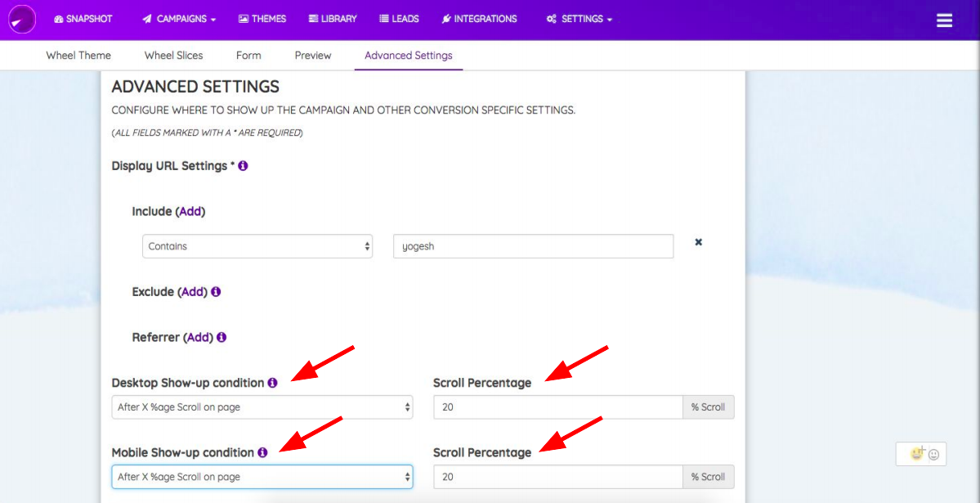Image resolution: width=980 pixels, height=503 pixels.
Task: Edit mobile Scroll Percentage field
Action: pyautogui.click(x=558, y=477)
